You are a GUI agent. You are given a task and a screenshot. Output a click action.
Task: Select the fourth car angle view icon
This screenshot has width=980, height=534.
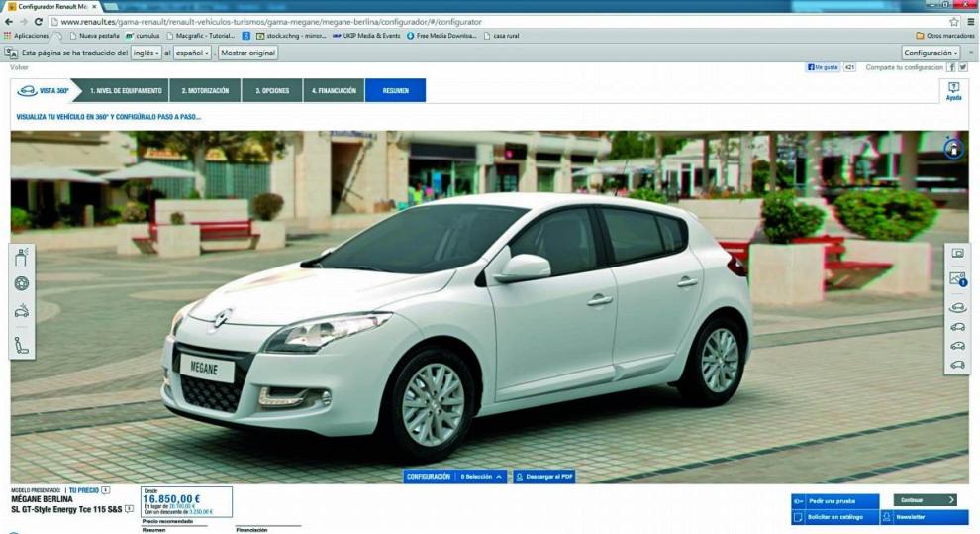point(957,364)
